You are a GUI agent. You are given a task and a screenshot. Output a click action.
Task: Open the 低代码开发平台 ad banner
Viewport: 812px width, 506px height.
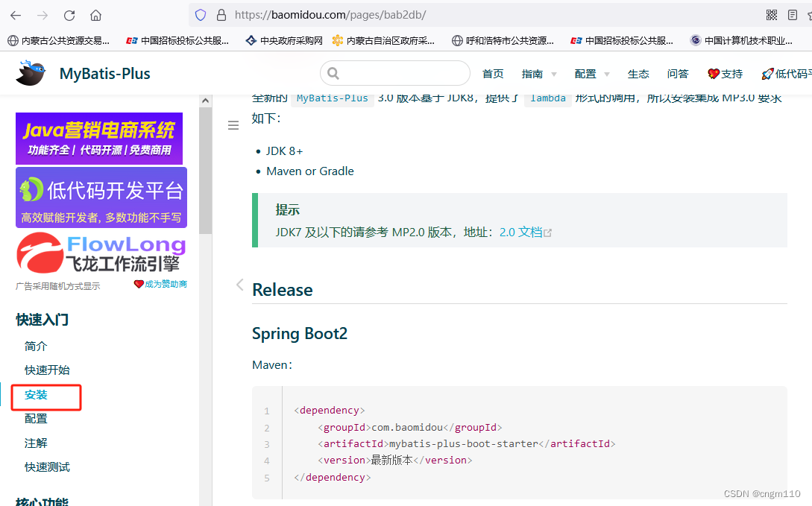pos(101,197)
